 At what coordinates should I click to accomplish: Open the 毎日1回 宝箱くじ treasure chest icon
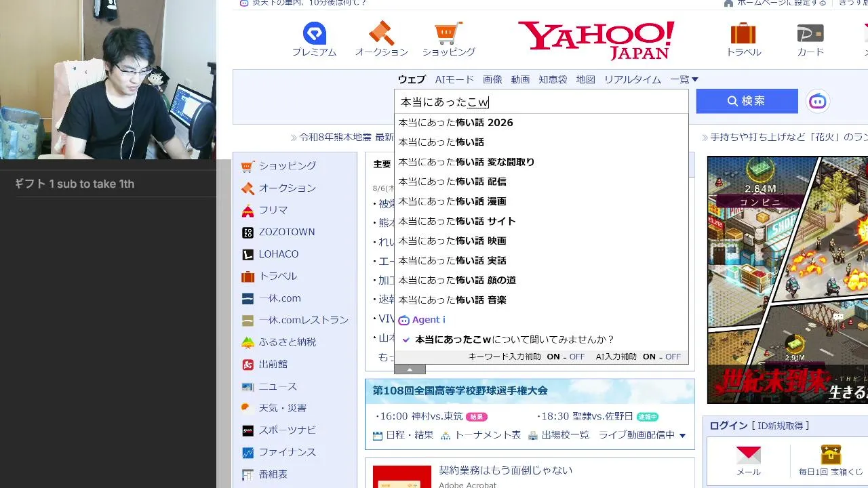pos(830,454)
